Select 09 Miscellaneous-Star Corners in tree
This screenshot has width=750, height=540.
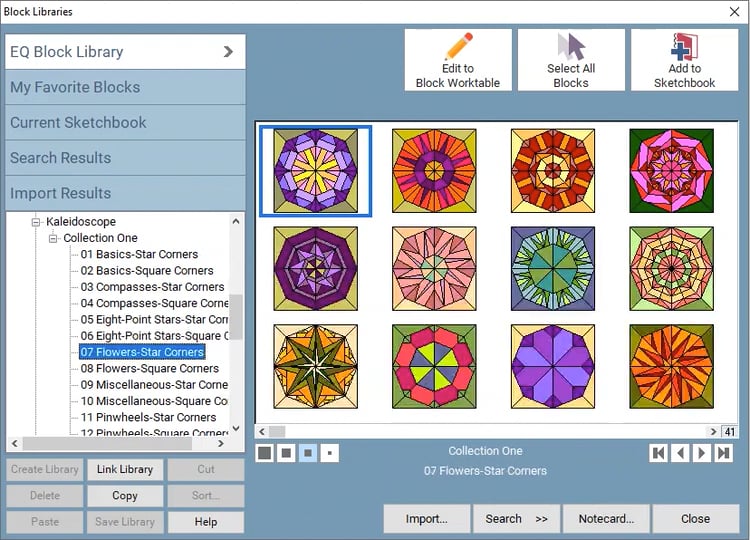154,385
